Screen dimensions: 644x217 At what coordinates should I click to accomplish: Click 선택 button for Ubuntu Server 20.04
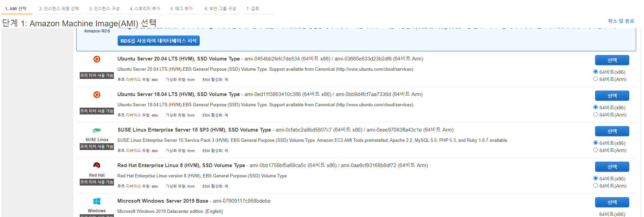point(612,60)
